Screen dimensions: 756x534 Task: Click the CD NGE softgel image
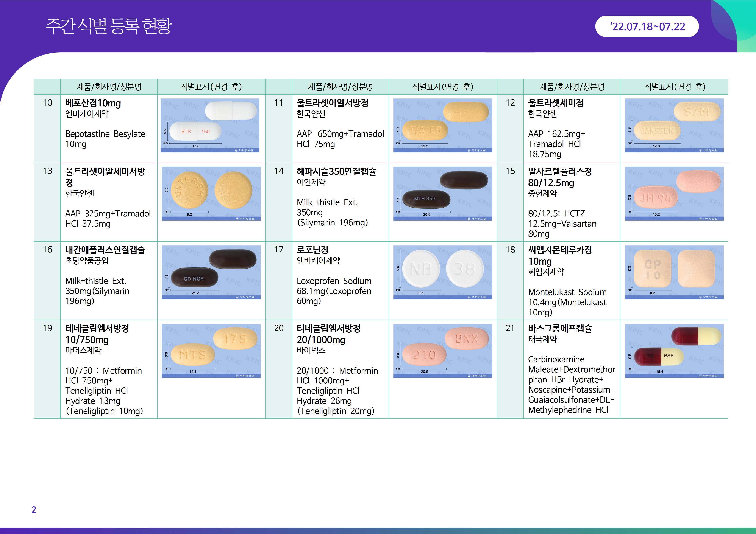coord(211,272)
